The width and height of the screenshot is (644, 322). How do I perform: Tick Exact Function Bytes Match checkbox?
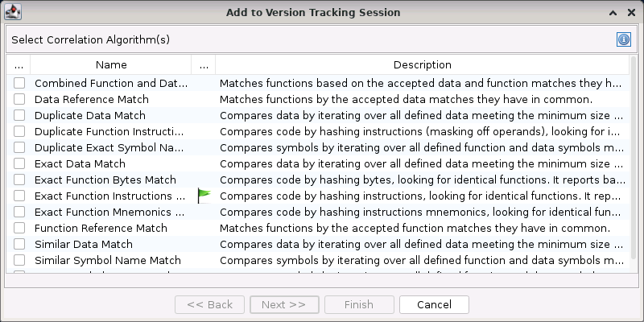(19, 180)
